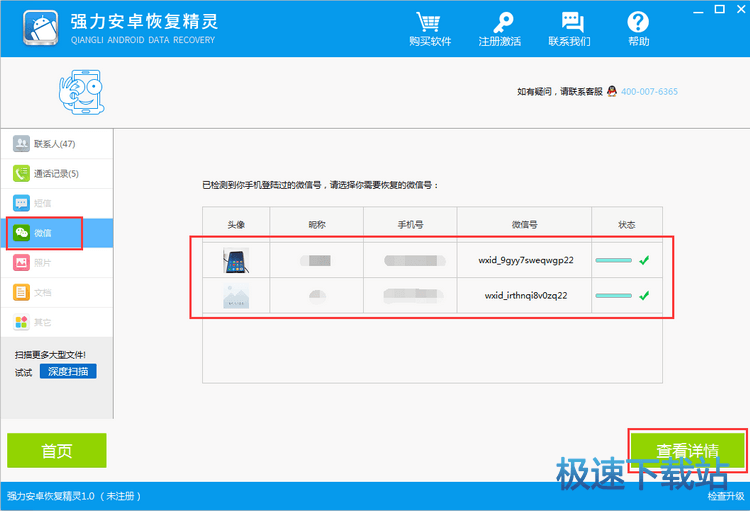
Task: Maximize the recovery application window
Action: point(719,9)
